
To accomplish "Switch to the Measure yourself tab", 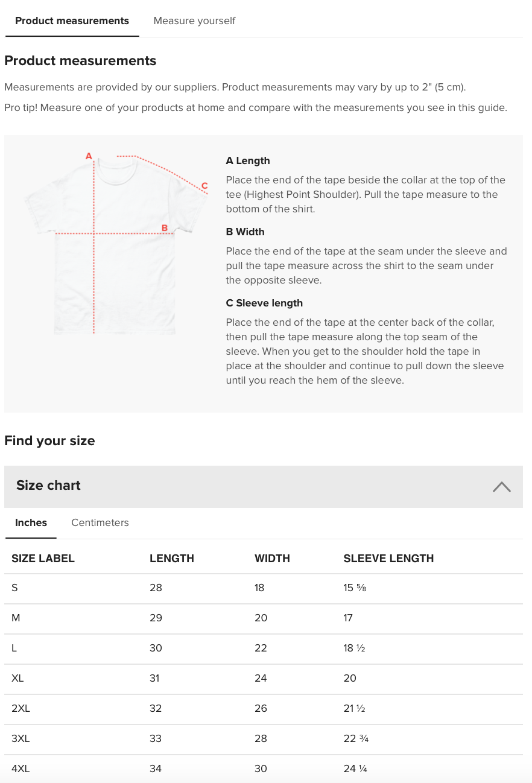I will coord(194,21).
